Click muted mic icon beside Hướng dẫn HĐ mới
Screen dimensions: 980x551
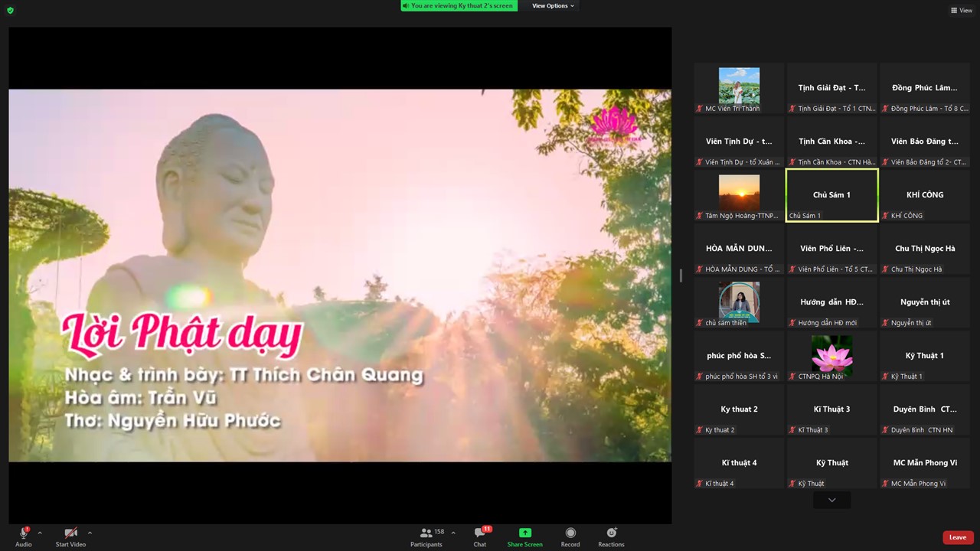point(792,323)
